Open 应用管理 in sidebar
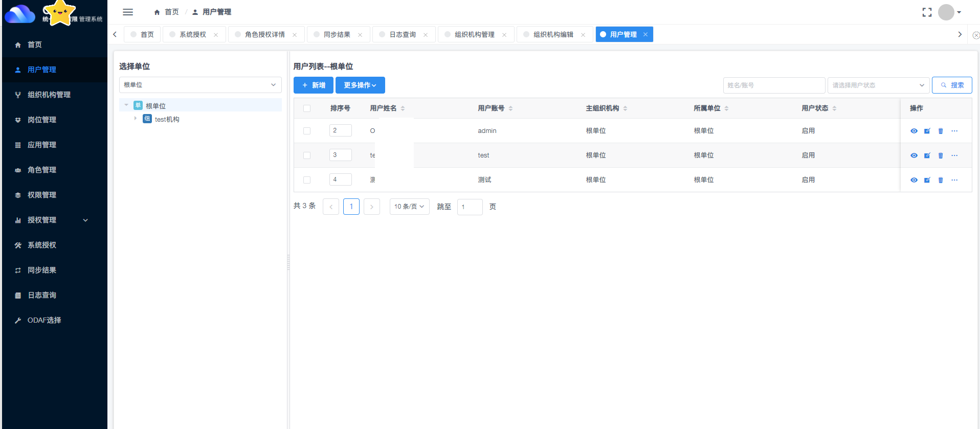 pyautogui.click(x=54, y=145)
